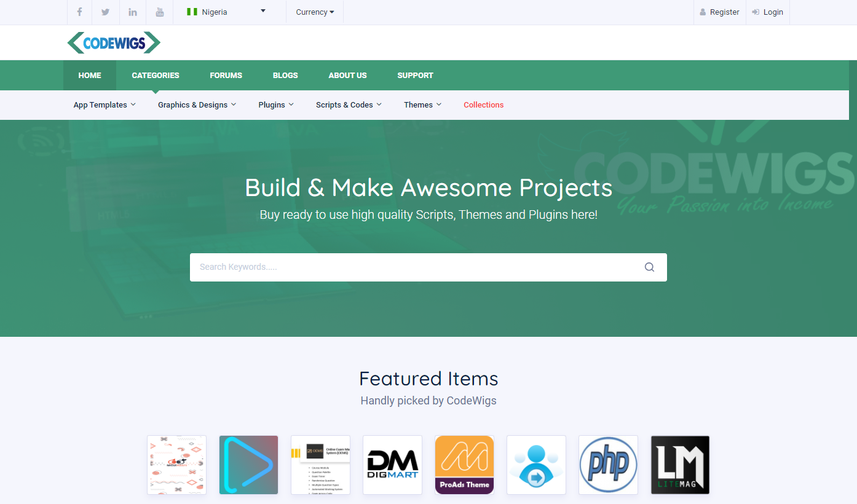The height and width of the screenshot is (504, 857).
Task: Open the Twitter social icon
Action: pos(106,12)
